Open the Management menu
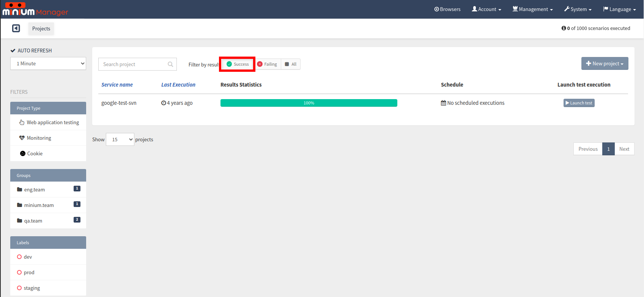 pyautogui.click(x=533, y=9)
